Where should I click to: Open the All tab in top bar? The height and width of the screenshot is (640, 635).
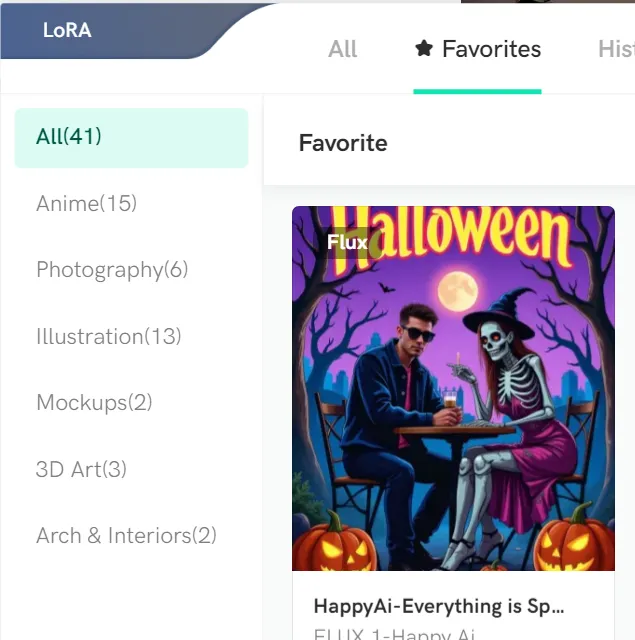(x=342, y=49)
